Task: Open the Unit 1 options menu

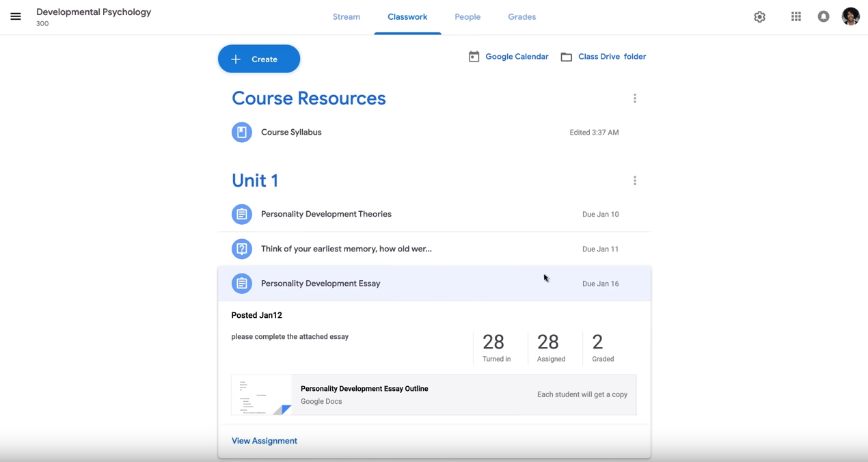Action: [635, 180]
